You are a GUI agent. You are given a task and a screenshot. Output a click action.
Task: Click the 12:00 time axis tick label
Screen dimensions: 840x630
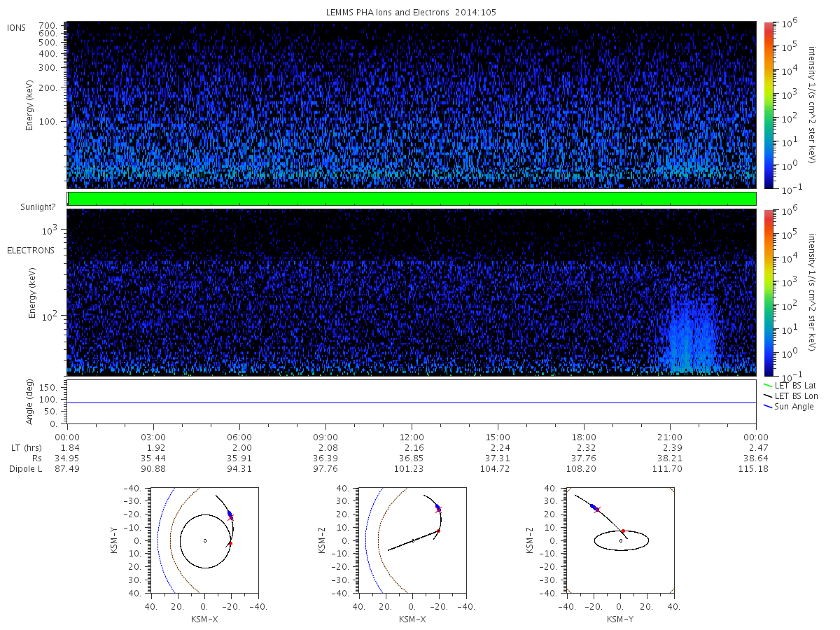tap(412, 435)
